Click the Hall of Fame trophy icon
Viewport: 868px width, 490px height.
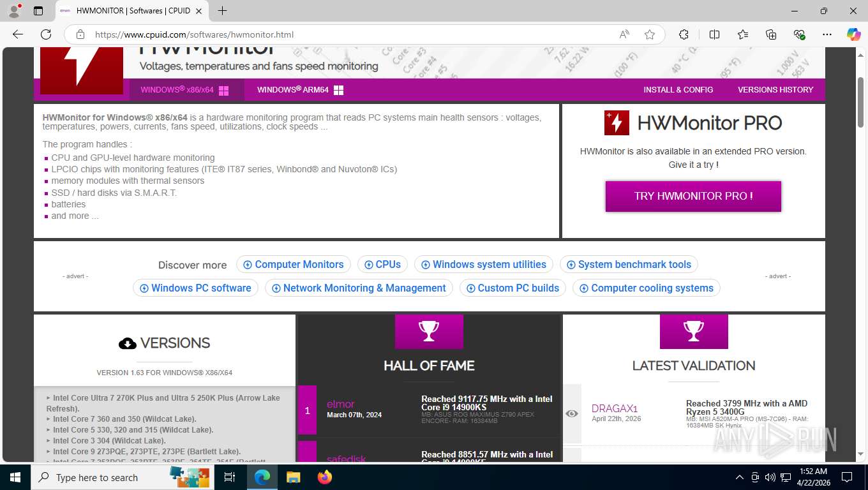coord(429,331)
